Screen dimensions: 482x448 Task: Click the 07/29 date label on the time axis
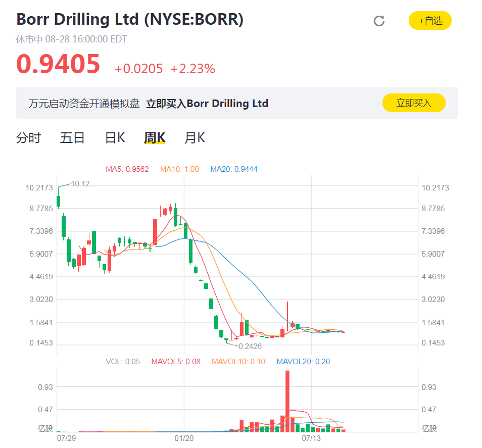(66, 438)
